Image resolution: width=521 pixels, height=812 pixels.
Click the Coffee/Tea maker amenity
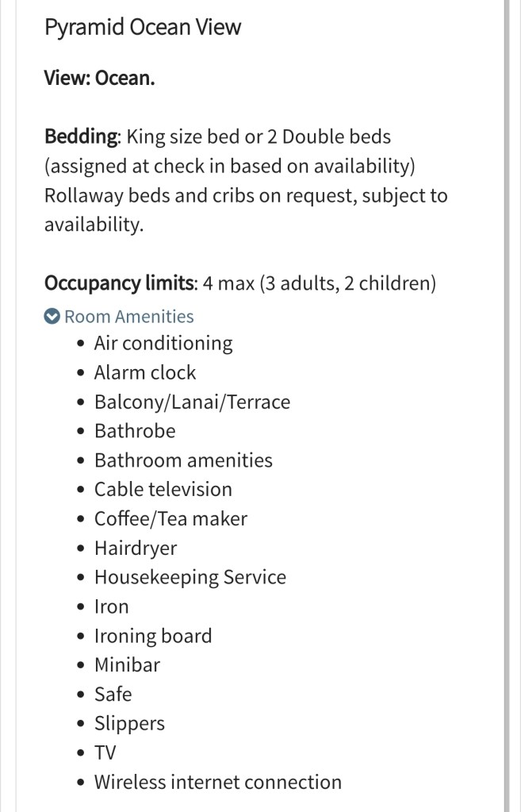click(x=170, y=519)
